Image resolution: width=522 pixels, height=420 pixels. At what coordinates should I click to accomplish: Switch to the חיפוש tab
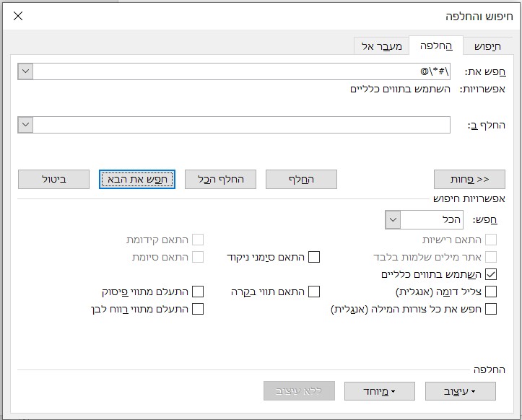coord(486,46)
